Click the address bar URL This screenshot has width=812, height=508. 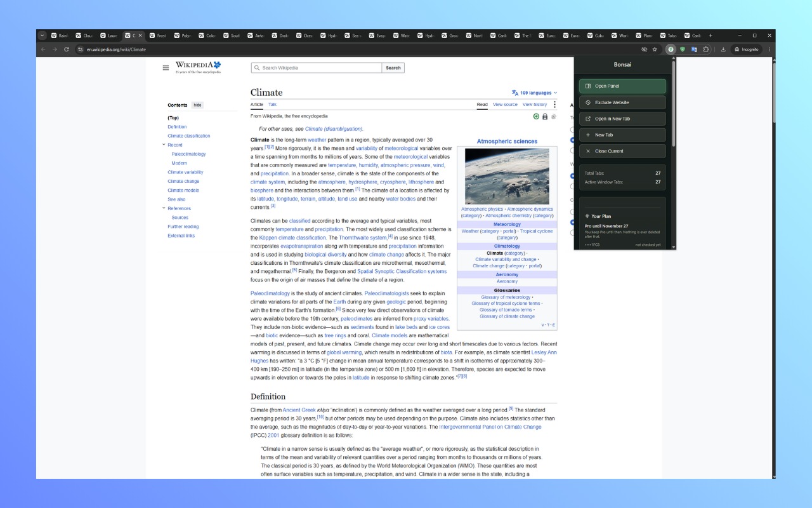[116, 49]
